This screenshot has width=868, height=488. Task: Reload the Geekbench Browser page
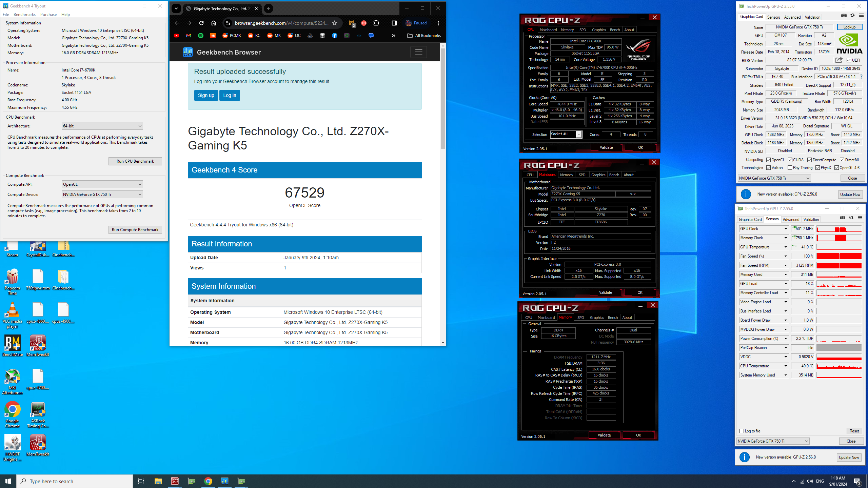201,23
